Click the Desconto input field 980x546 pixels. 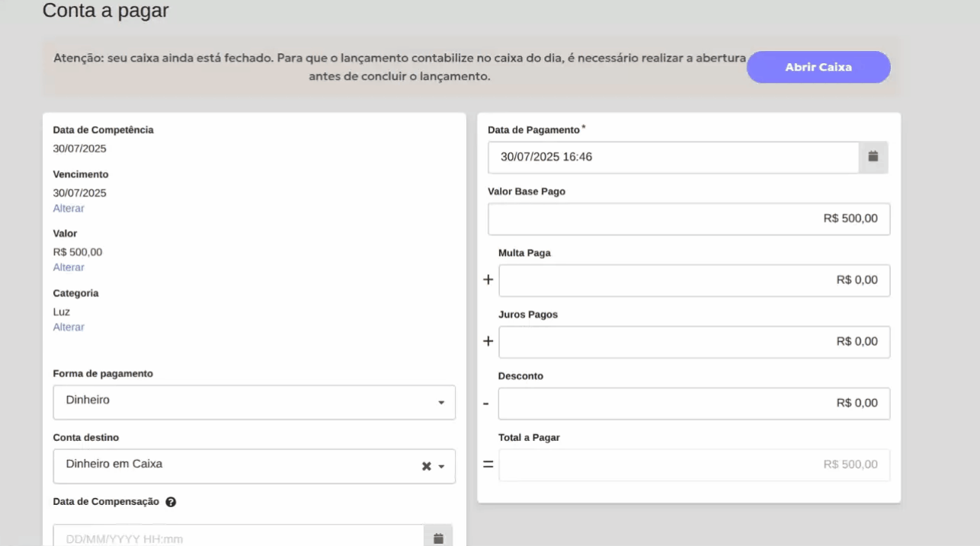[x=693, y=404]
